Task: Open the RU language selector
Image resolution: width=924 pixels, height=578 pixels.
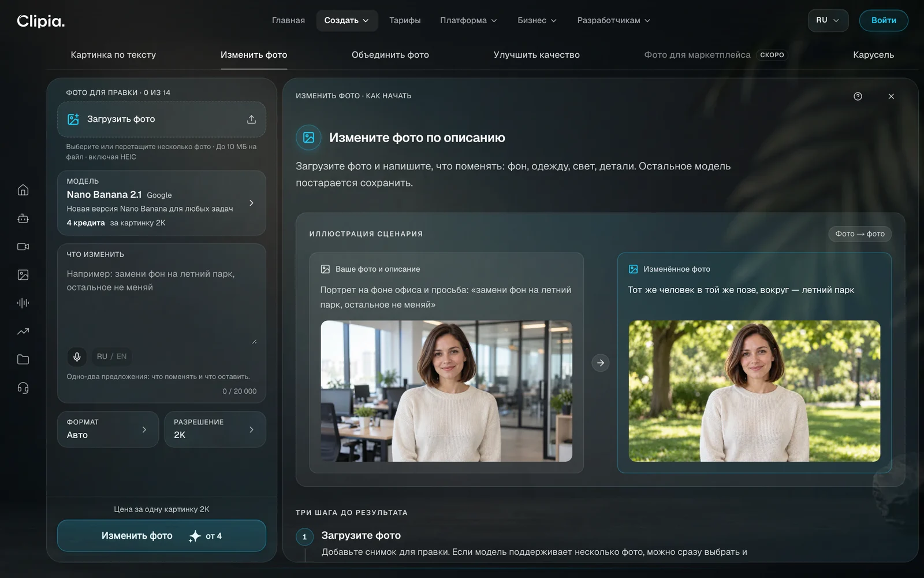Action: coord(828,20)
